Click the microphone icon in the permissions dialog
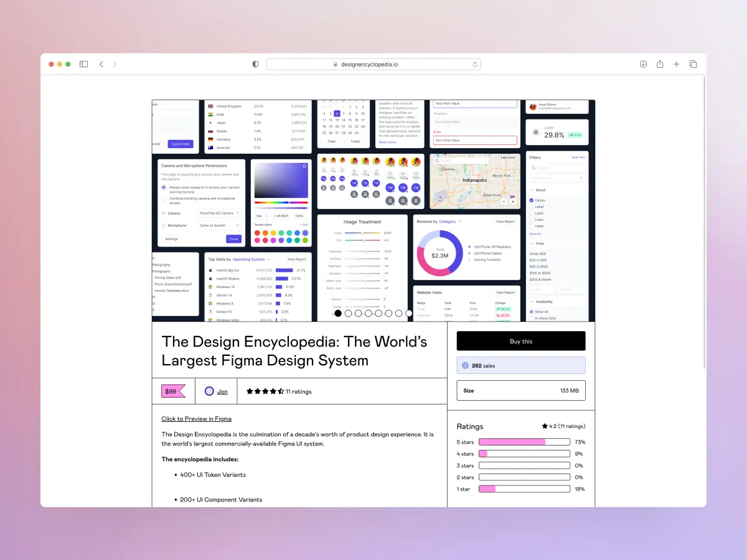Screen dimensions: 747x560 tap(164, 225)
